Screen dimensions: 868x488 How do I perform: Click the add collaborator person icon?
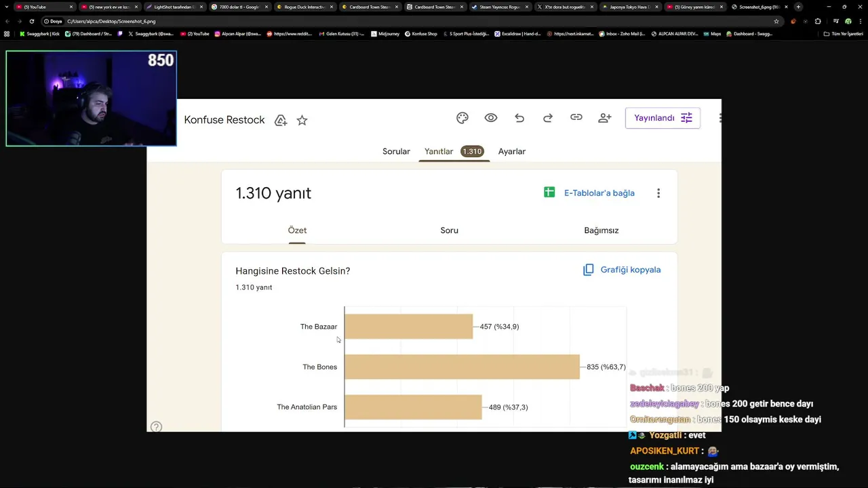[x=605, y=118]
